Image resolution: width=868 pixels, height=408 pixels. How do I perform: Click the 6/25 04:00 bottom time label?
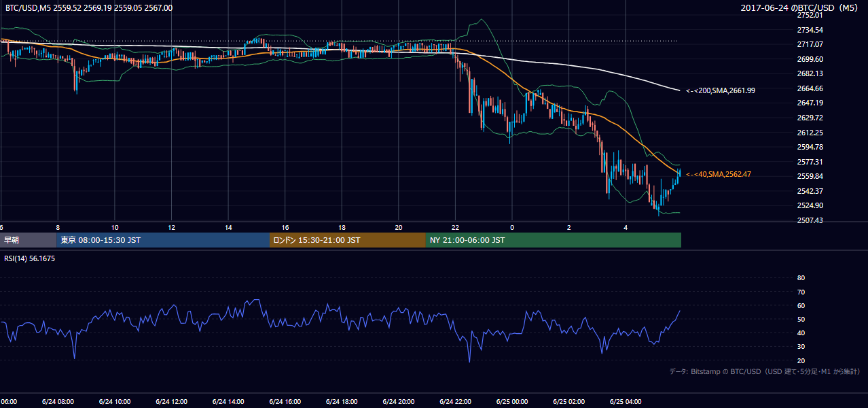[x=625, y=401]
